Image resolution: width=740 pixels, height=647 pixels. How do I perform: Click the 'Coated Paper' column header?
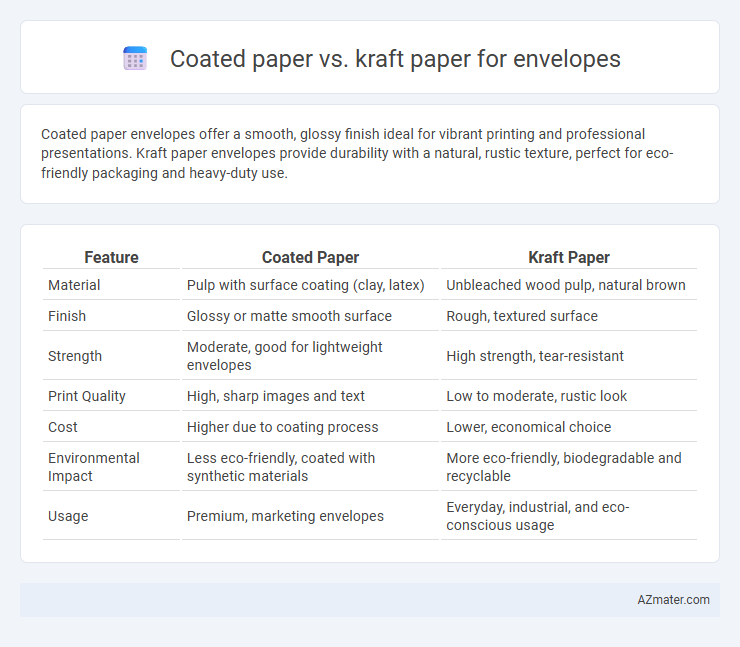[x=310, y=257]
